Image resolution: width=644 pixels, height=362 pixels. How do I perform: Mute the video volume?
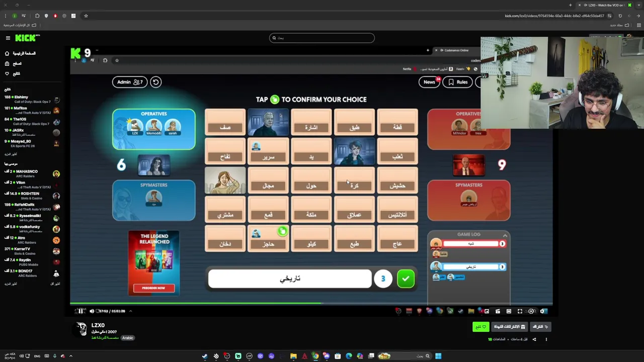[x=92, y=311]
